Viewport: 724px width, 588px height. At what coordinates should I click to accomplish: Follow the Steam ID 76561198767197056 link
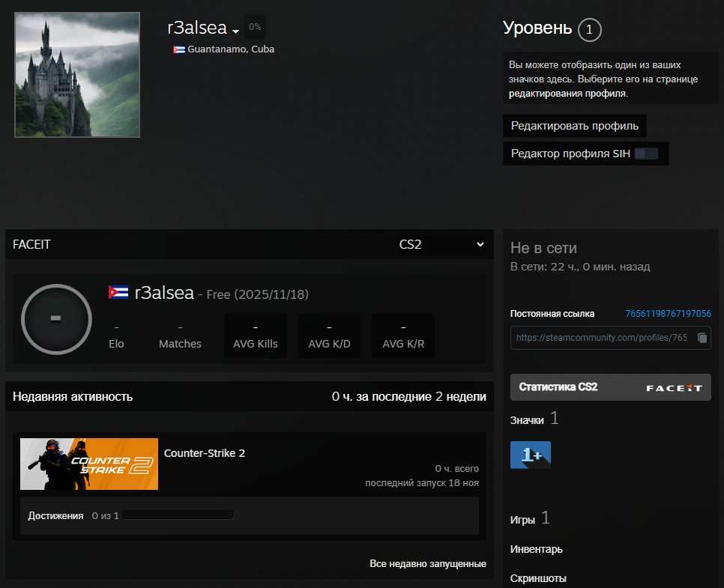tap(668, 314)
